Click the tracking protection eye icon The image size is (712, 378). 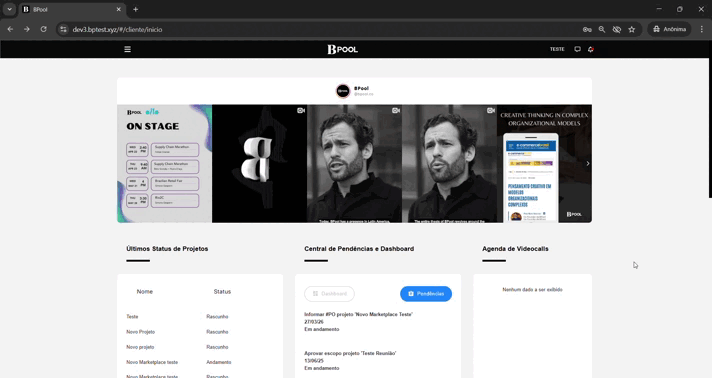click(x=617, y=30)
